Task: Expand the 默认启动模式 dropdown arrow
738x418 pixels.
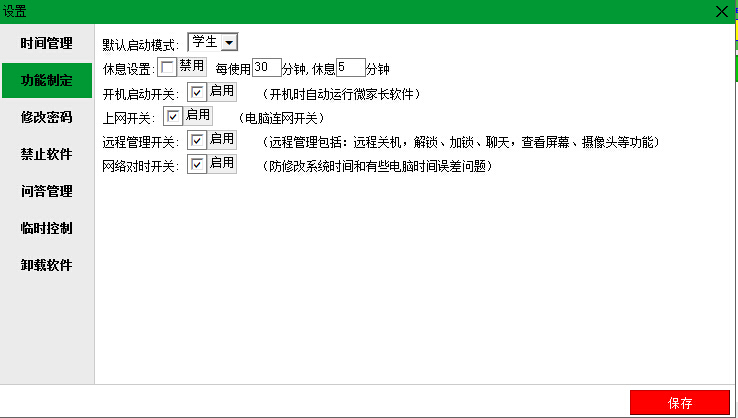Action: coord(229,42)
